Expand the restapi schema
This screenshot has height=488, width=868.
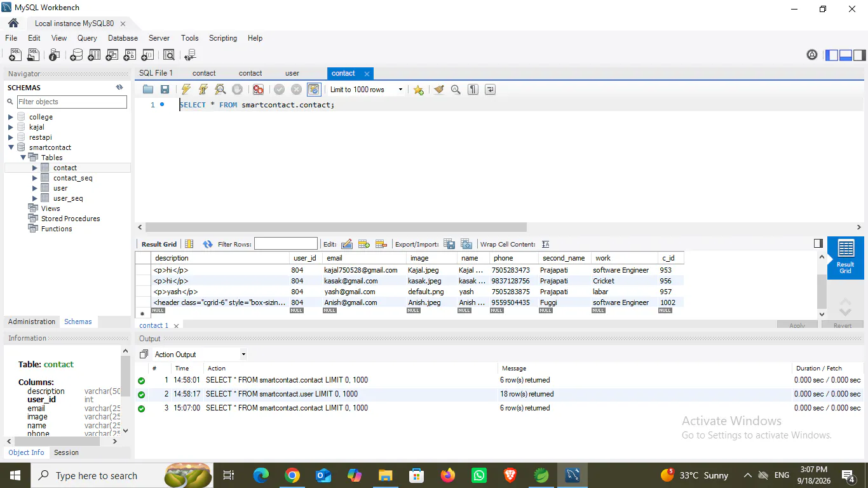point(11,137)
